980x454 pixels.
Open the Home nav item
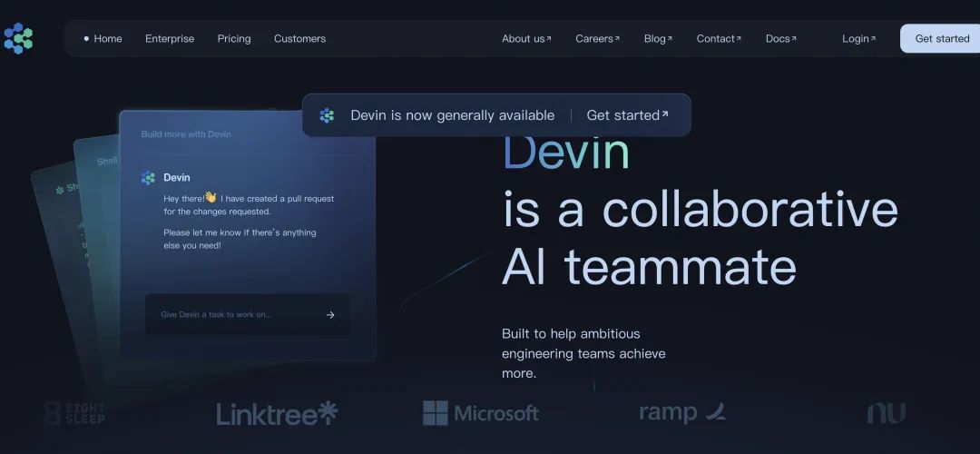click(x=107, y=39)
